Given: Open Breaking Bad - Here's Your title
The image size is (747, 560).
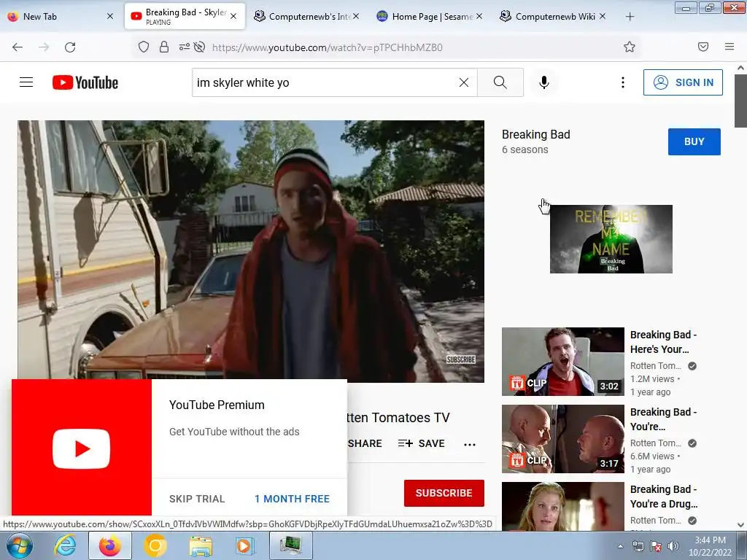Looking at the screenshot, I should coord(663,342).
